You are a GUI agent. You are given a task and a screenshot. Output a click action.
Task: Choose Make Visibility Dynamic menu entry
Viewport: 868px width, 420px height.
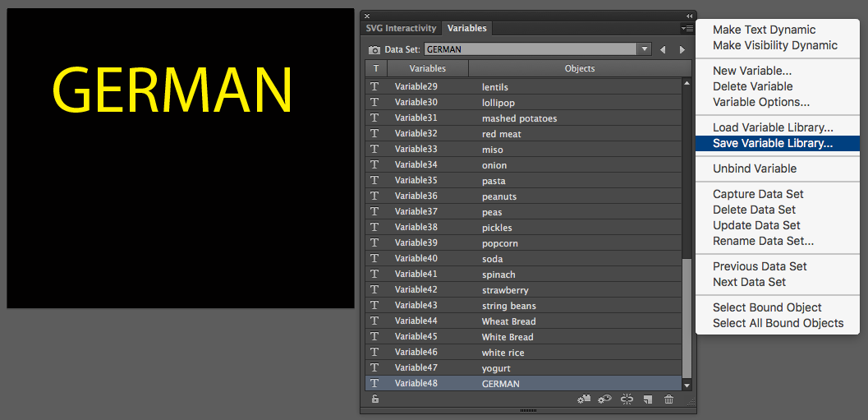(775, 45)
